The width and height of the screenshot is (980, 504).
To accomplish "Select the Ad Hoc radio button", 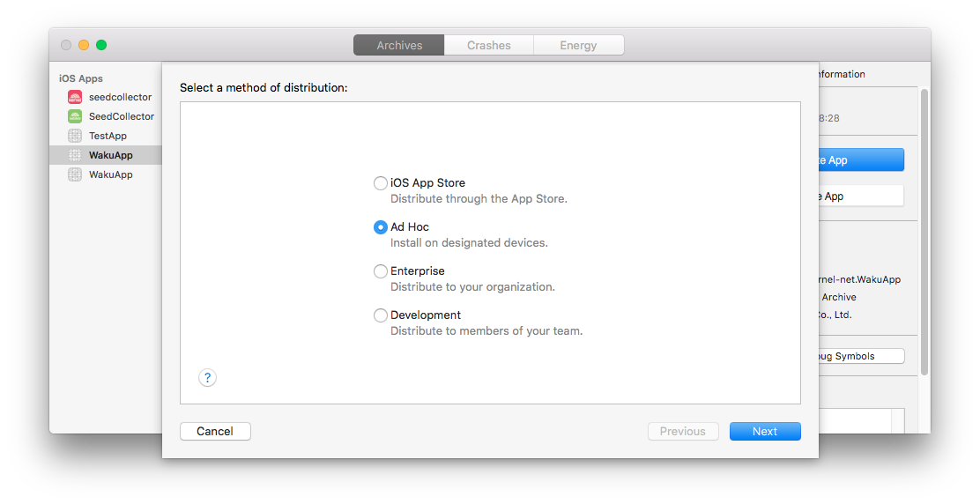I will pyautogui.click(x=381, y=227).
